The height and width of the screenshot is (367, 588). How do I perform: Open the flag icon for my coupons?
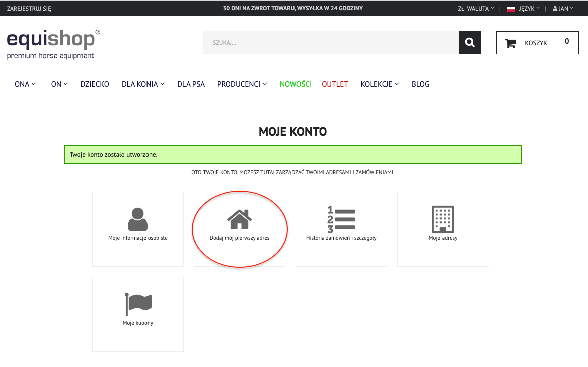(x=138, y=304)
